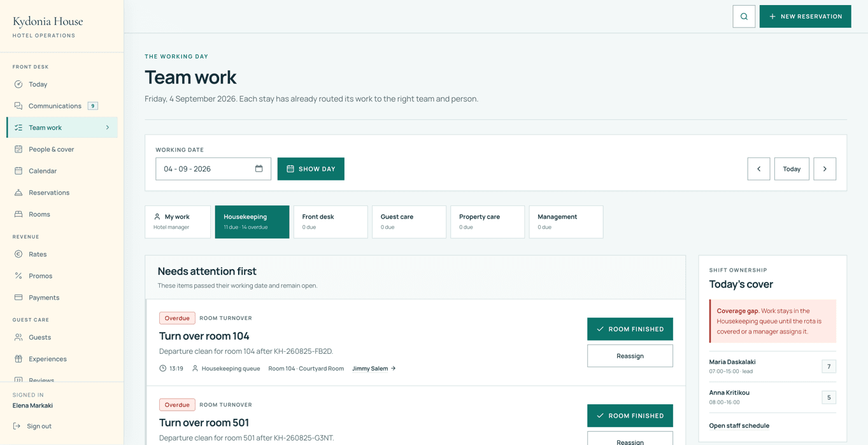The height and width of the screenshot is (445, 868).
Task: Open staff schedule link
Action: point(739,426)
